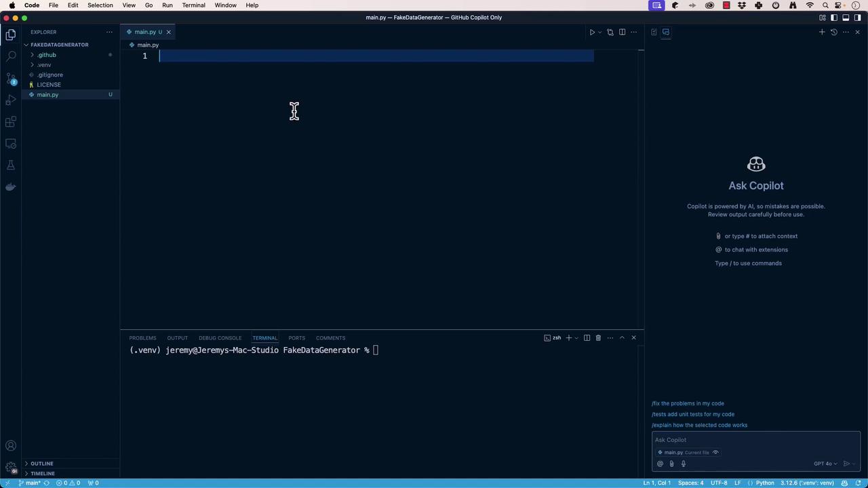868x488 pixels.
Task: Change file encoding UTF-8
Action: [x=719, y=483]
